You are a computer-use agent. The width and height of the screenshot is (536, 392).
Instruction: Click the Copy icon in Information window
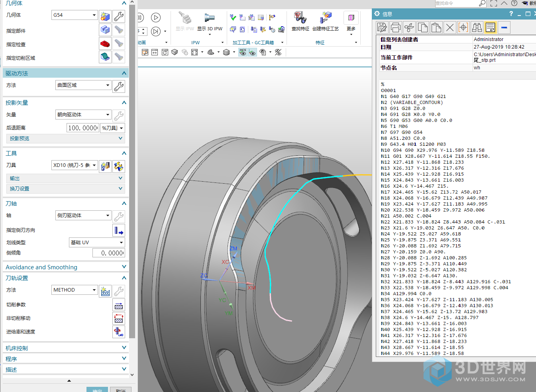tap(422, 27)
